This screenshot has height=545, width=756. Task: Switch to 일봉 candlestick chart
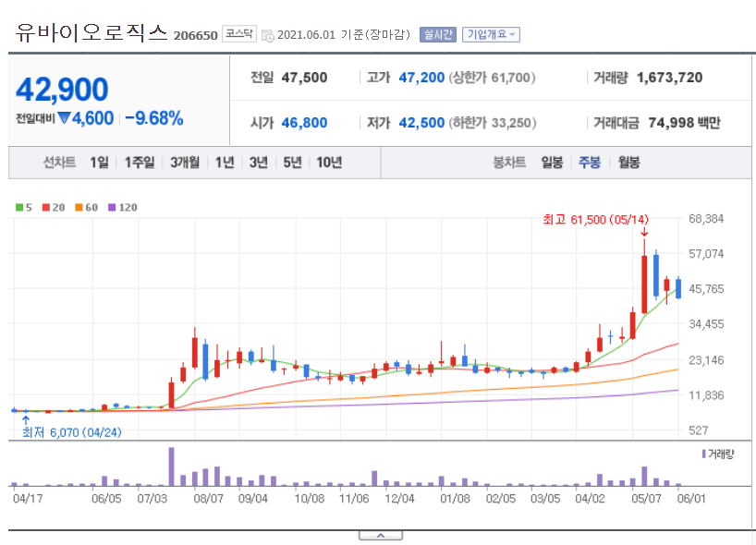click(552, 163)
